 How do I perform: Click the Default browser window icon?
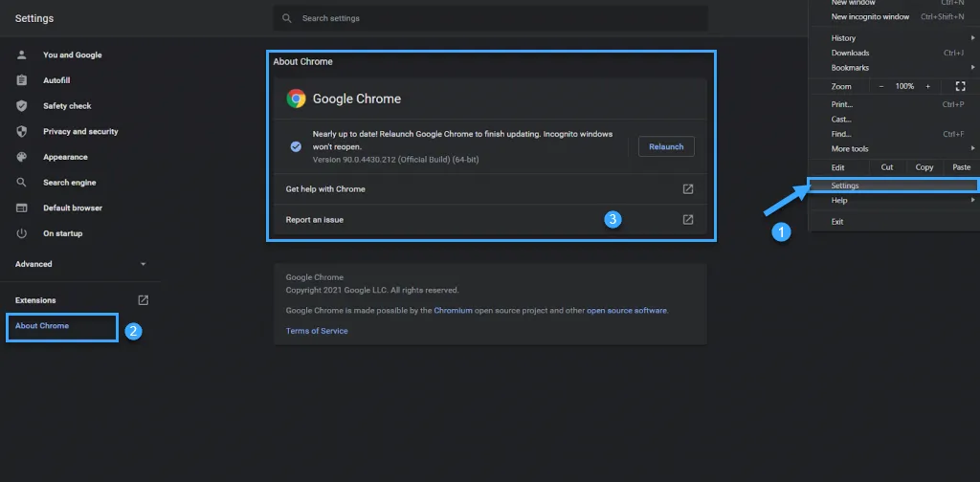[21, 208]
